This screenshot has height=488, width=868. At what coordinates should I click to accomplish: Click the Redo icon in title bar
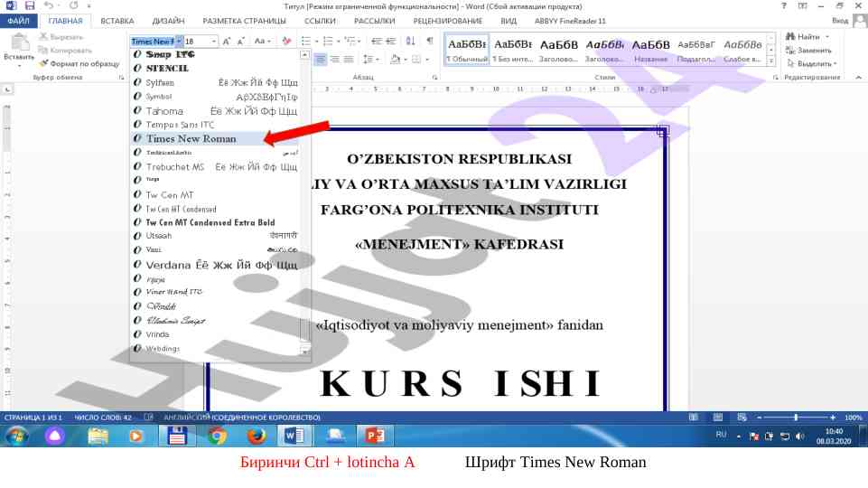74,6
